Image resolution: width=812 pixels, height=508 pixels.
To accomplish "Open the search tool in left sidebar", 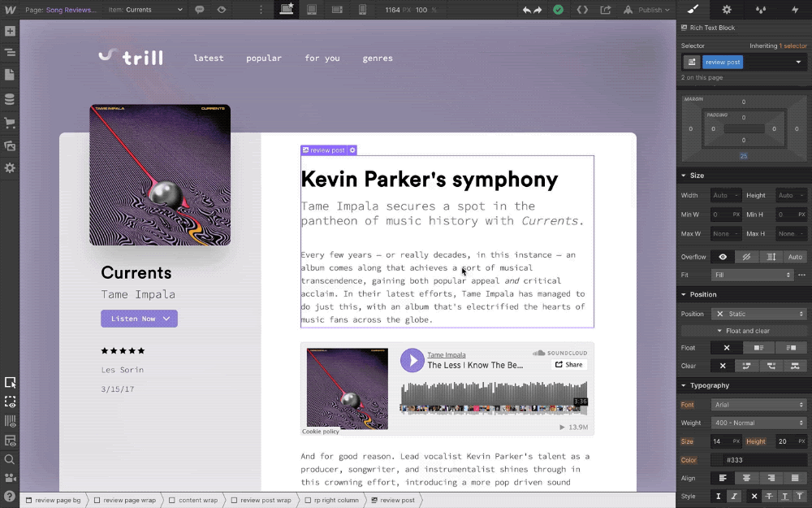I will [x=10, y=459].
